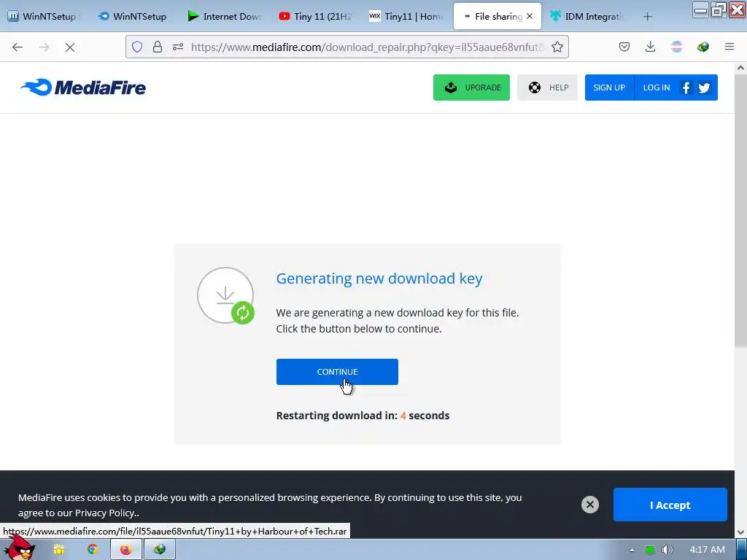Screen dimensions: 747x560
Task: Switch to the Tiny 11 YouTube tab
Action: point(315,16)
